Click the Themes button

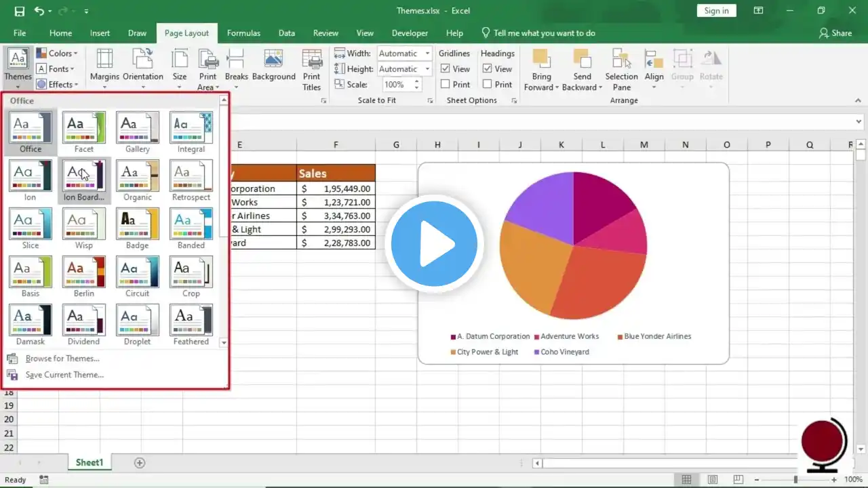[18, 68]
